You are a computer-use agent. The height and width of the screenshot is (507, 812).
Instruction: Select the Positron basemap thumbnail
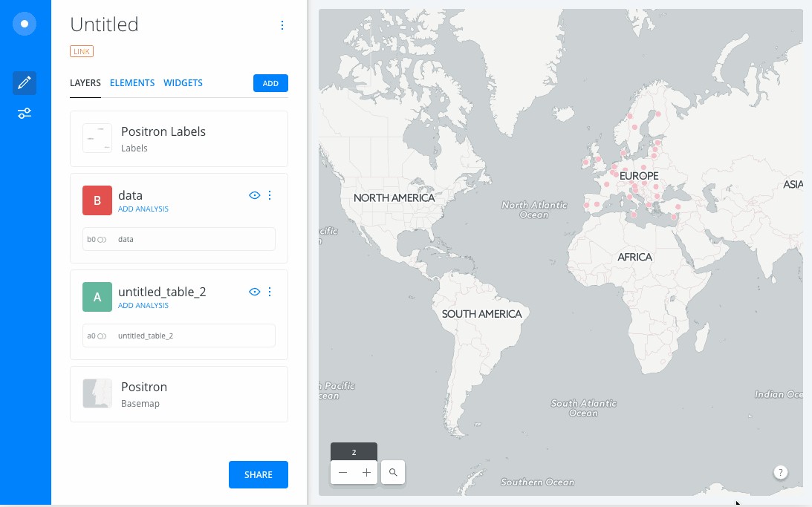click(x=97, y=393)
